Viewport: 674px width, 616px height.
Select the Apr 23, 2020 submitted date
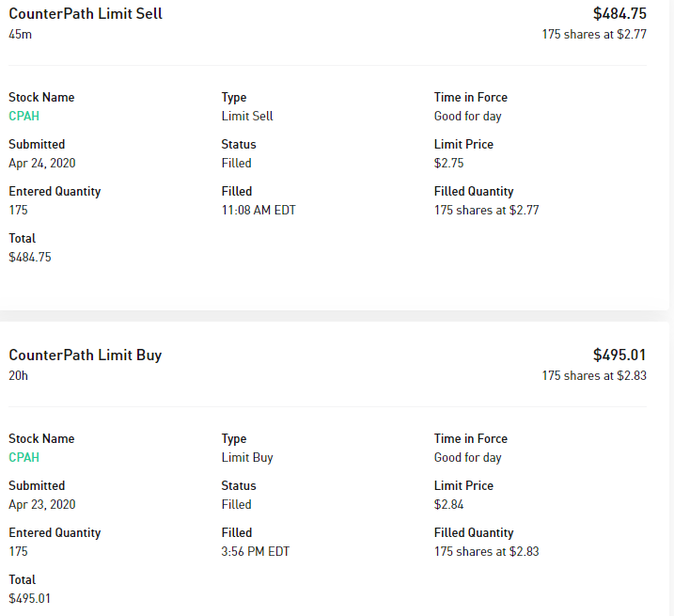(x=41, y=505)
